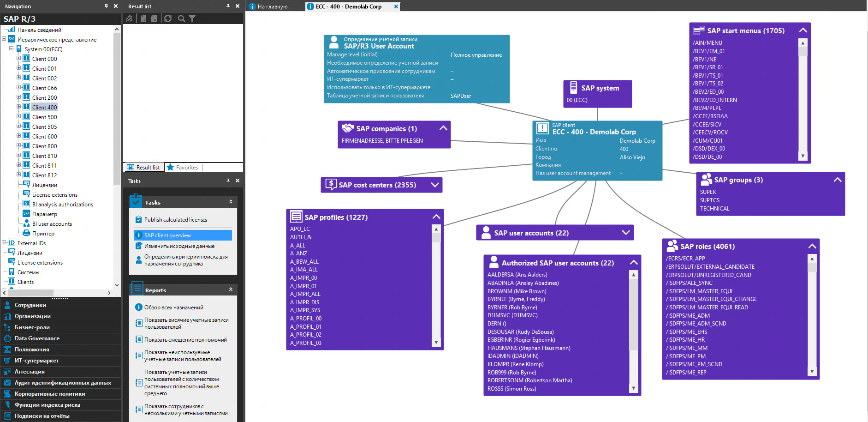Click the SAP roles people icon
This screenshot has width=868, height=422.
(x=672, y=246)
